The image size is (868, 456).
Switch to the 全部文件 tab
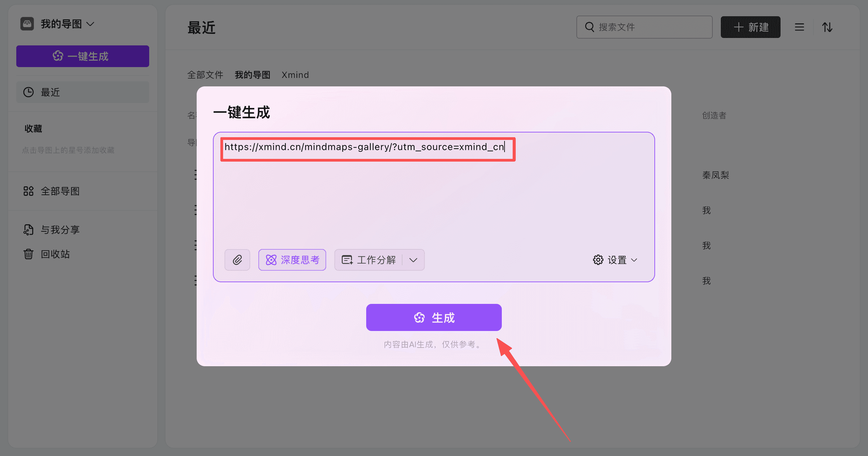coord(205,75)
